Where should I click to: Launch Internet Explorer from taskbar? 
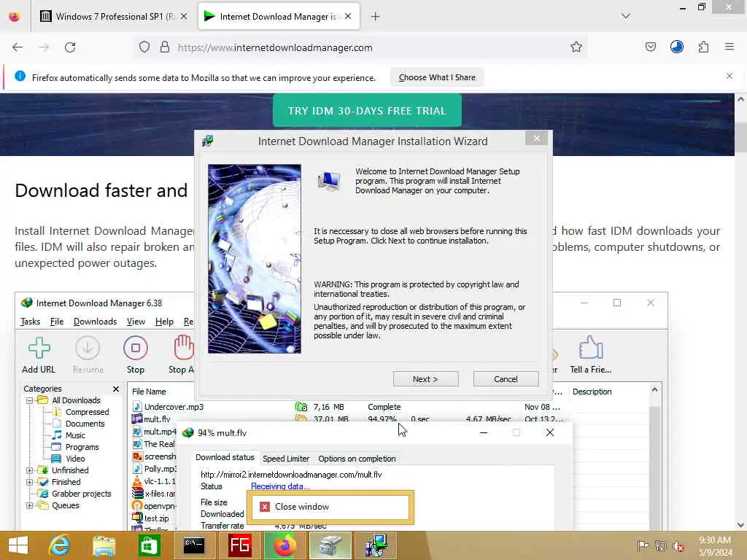click(x=60, y=545)
